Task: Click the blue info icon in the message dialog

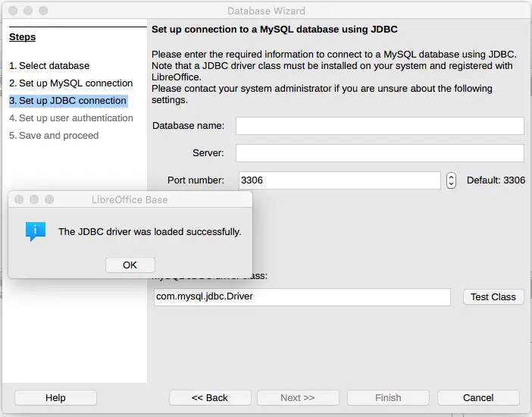Action: (36, 231)
